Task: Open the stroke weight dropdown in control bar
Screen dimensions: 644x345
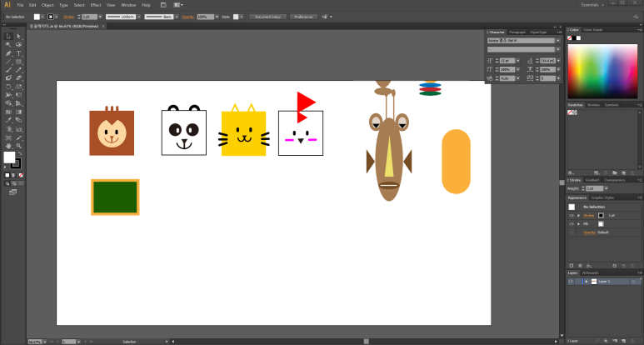Action: (x=100, y=17)
